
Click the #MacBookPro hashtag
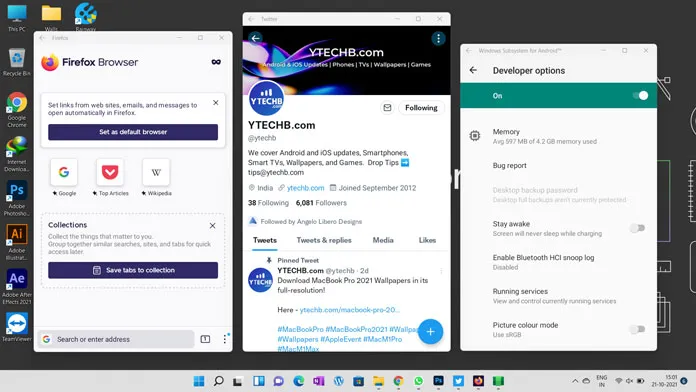(x=300, y=329)
